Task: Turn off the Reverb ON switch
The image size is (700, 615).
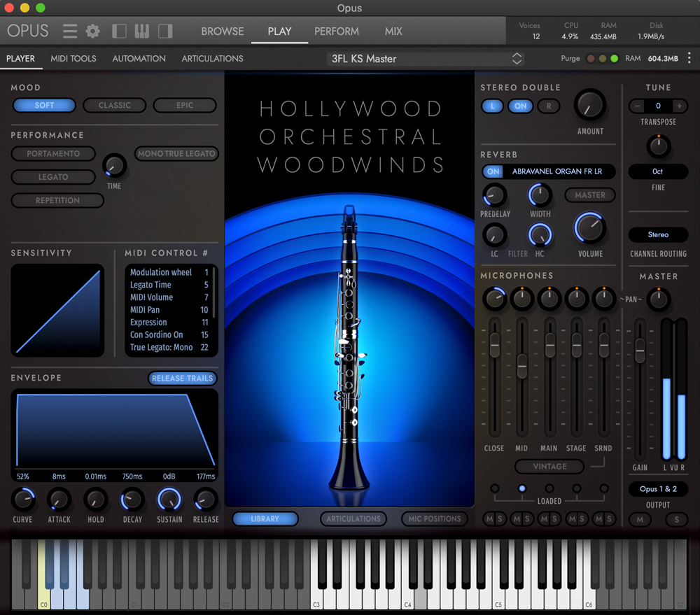Action: (x=493, y=171)
